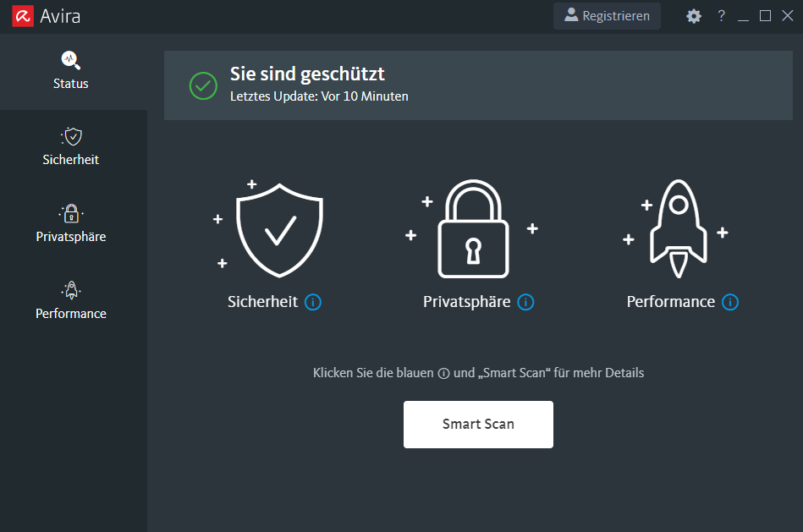Open the settings gear in the title bar

[694, 15]
